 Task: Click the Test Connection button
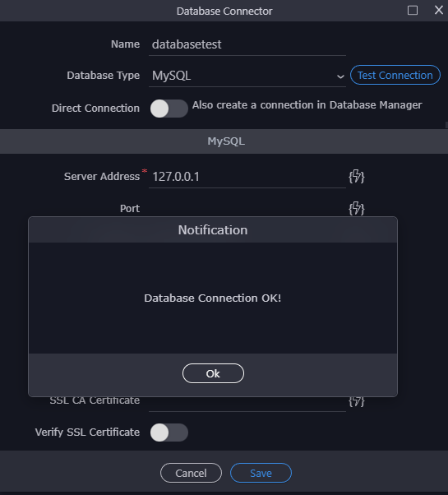point(395,75)
